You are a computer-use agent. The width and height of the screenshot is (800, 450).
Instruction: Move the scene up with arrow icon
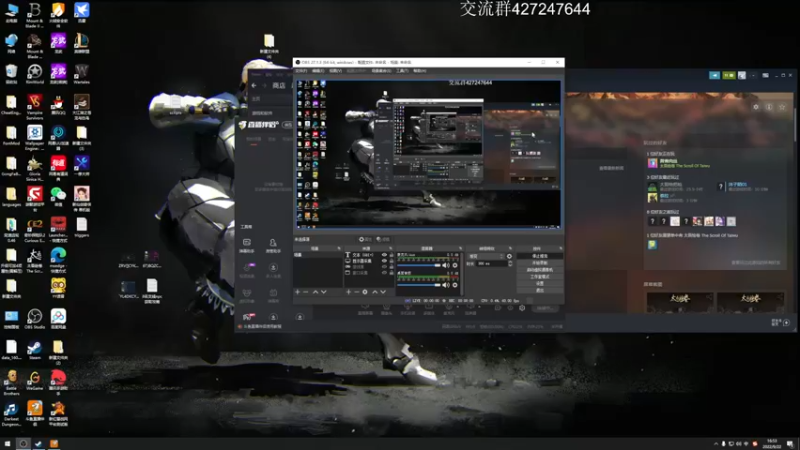click(x=315, y=292)
